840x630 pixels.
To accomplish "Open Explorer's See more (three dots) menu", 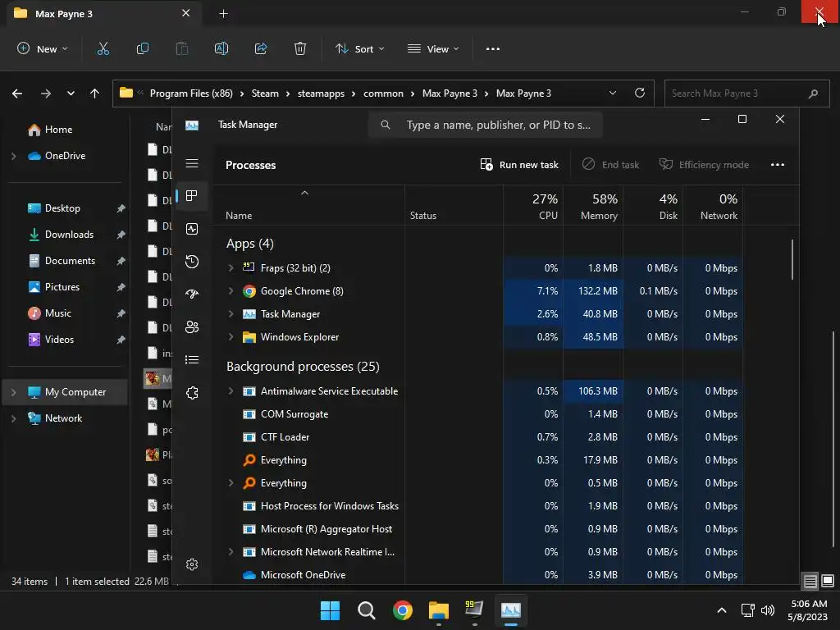I will coord(493,48).
